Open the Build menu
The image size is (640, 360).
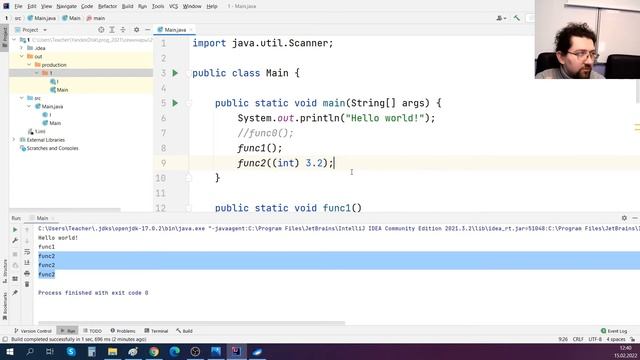127,6
